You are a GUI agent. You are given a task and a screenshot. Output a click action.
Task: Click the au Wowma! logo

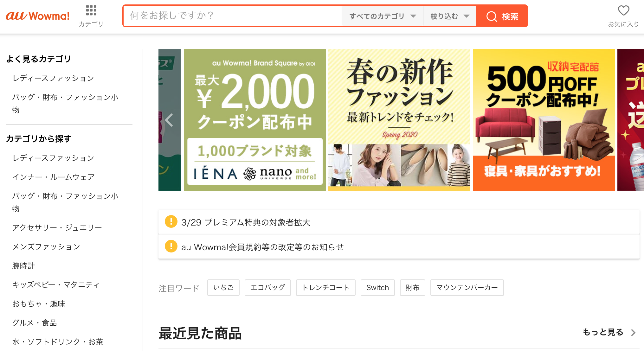point(38,16)
